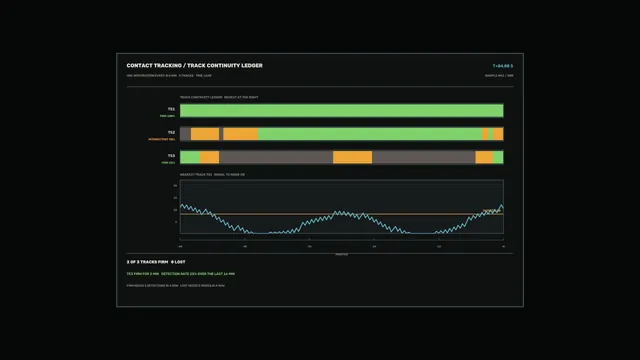Viewport: 640px width, 360px height.
Task: Click the last orange segment of TS3 bar
Action: (484, 157)
